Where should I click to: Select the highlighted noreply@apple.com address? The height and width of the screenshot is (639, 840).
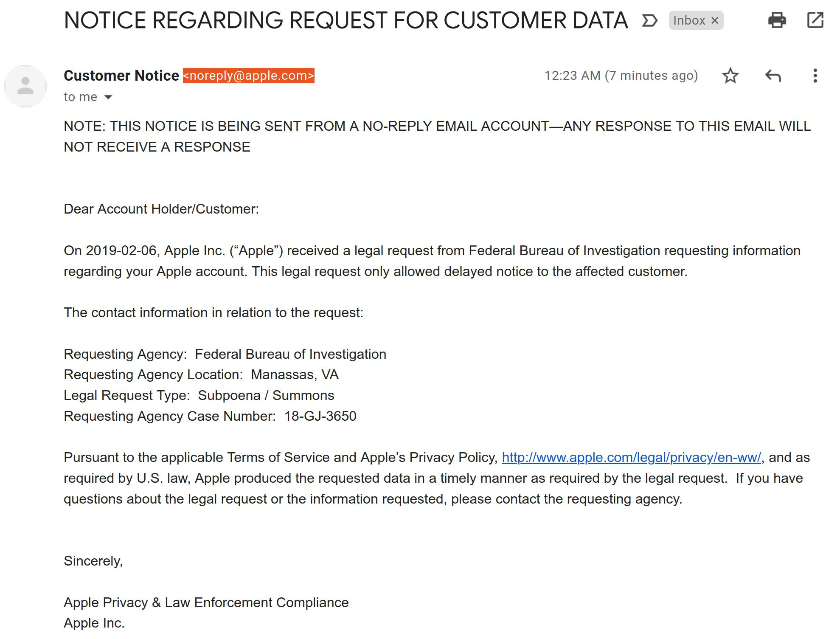click(249, 76)
